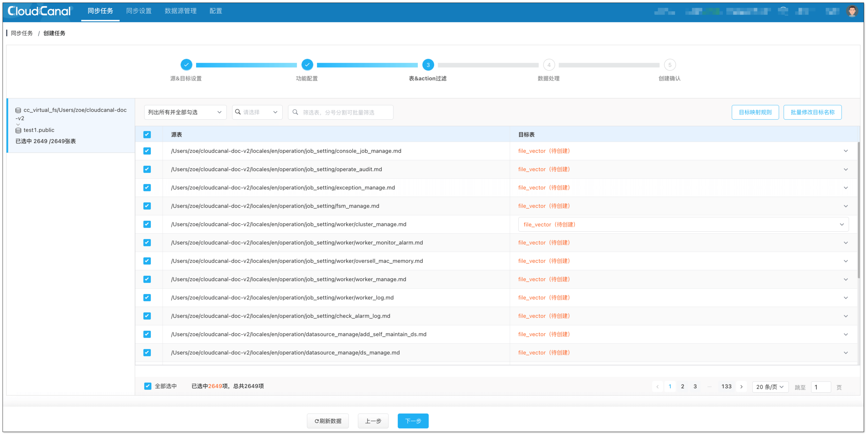Viewport: 868px width, 436px height.
Task: Click the cc_virtual_fs source database icon
Action: 18,111
